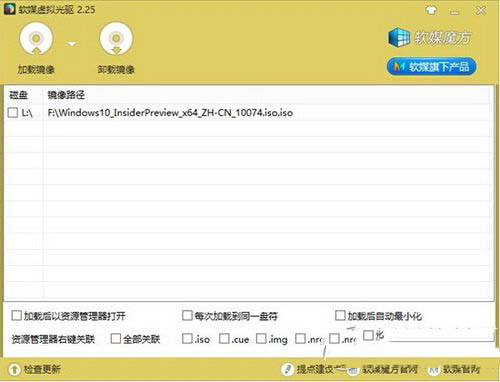Open the 软媒魔方官网 link text
This screenshot has height=382, width=500.
390,369
